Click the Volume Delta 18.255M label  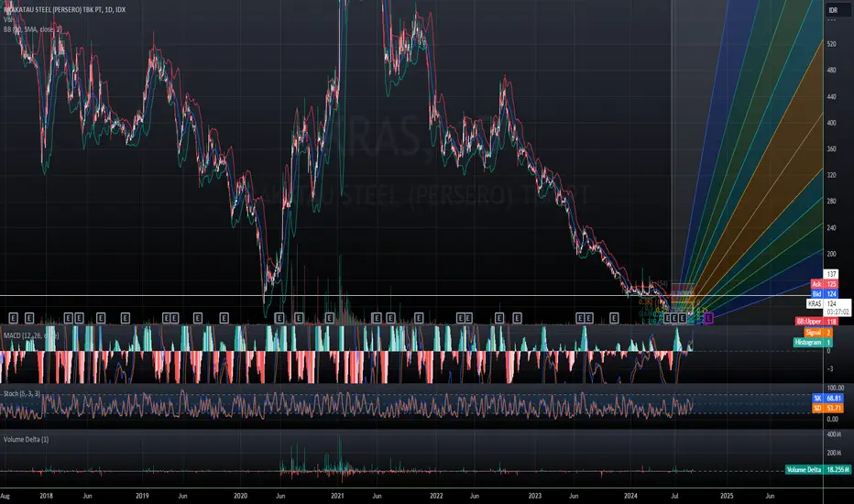point(818,470)
